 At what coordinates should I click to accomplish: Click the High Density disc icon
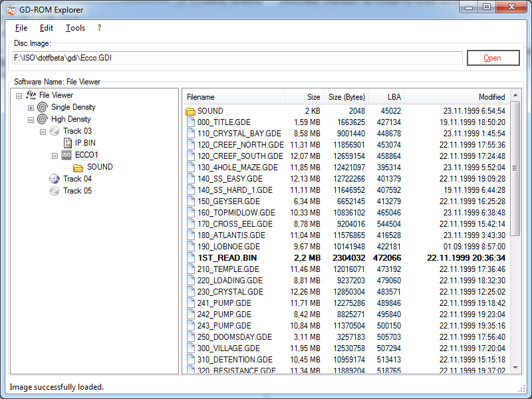point(43,119)
